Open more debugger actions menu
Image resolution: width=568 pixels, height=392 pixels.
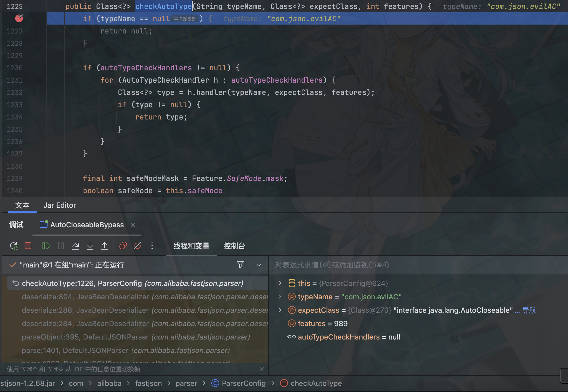[x=152, y=246]
